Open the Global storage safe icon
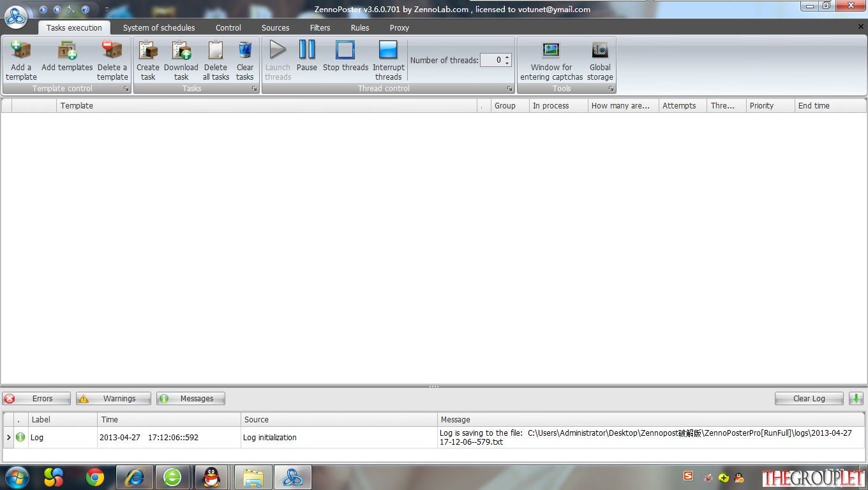This screenshot has width=868, height=490. click(x=600, y=50)
